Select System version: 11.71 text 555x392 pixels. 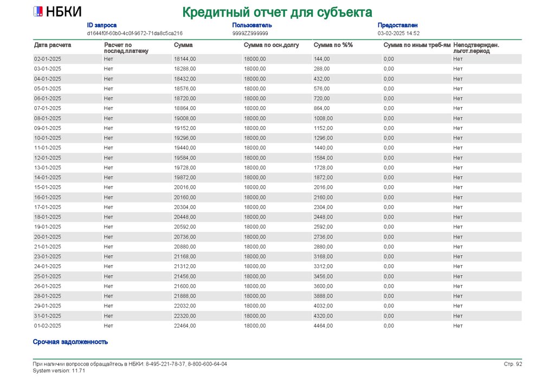59,371
